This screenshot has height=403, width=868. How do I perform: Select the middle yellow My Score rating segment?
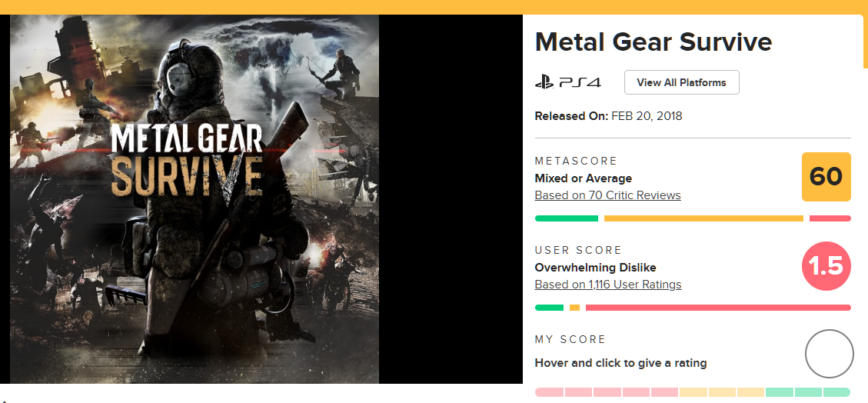click(722, 392)
